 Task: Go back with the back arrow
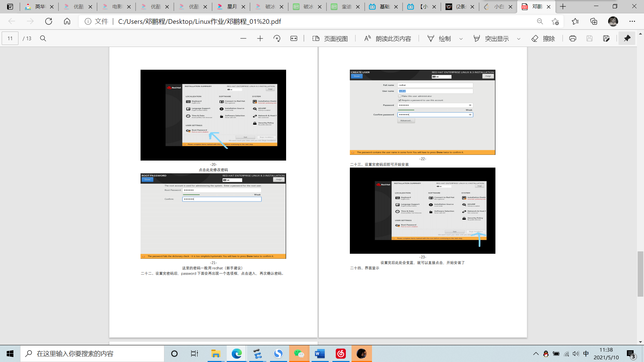coord(12,21)
